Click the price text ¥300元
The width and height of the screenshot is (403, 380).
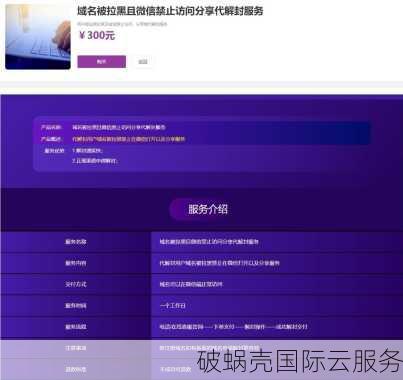point(97,35)
